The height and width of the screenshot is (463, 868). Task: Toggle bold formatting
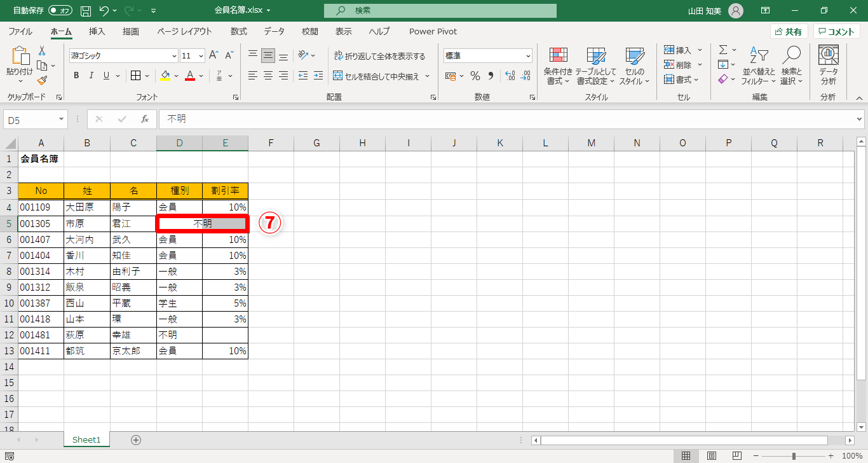tap(76, 76)
